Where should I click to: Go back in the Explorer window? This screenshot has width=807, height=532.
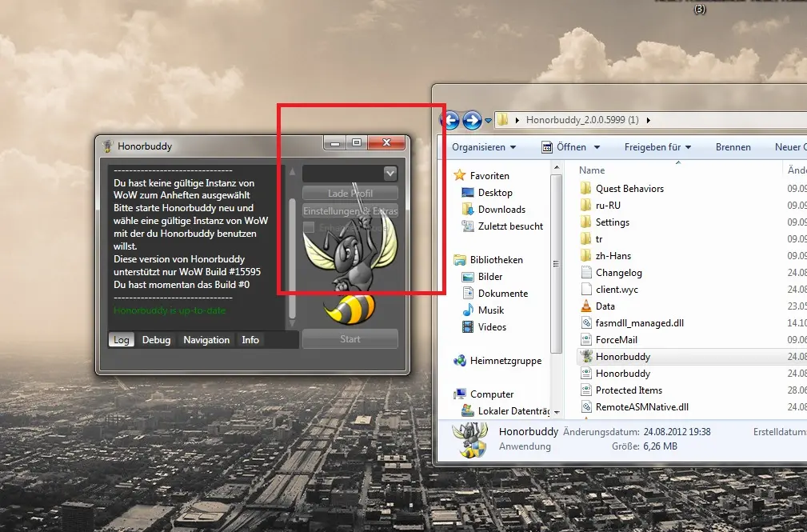pyautogui.click(x=450, y=121)
